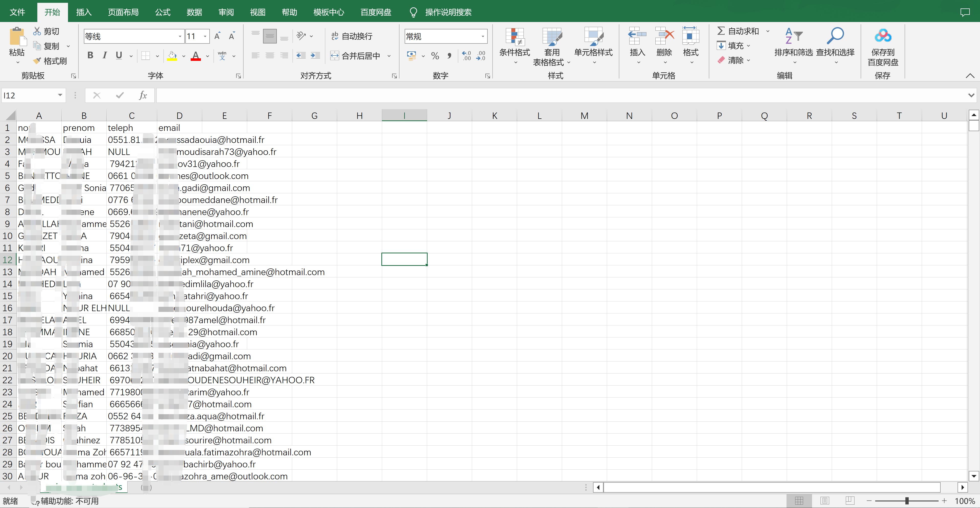Switch to the 视图 View tab

point(258,13)
